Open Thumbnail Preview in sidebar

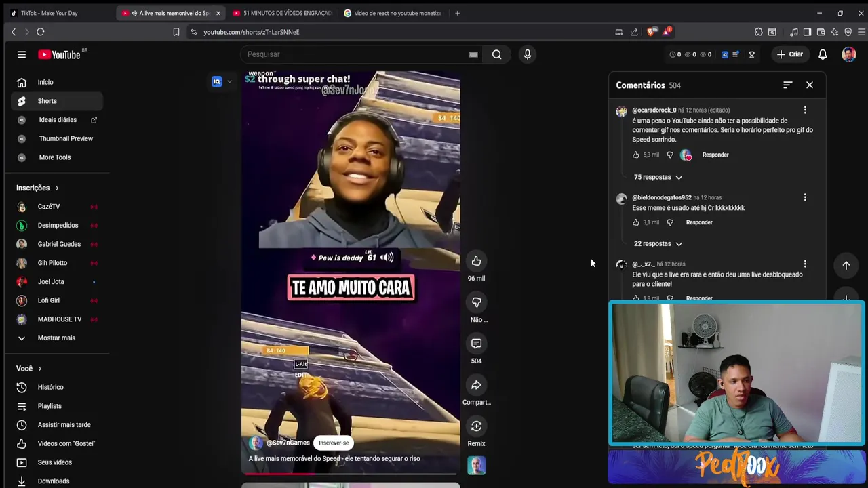[57, 138]
